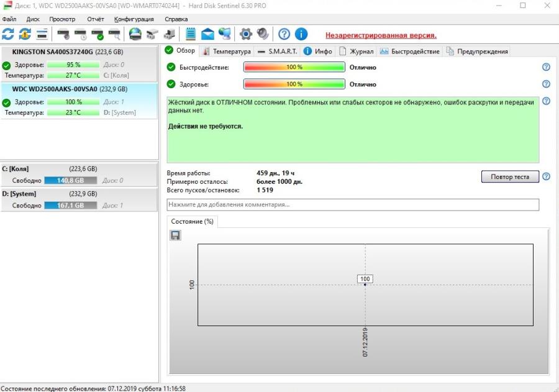This screenshot has width=559, height=392.
Task: Open configuration via the gear icon
Action: [246, 34]
